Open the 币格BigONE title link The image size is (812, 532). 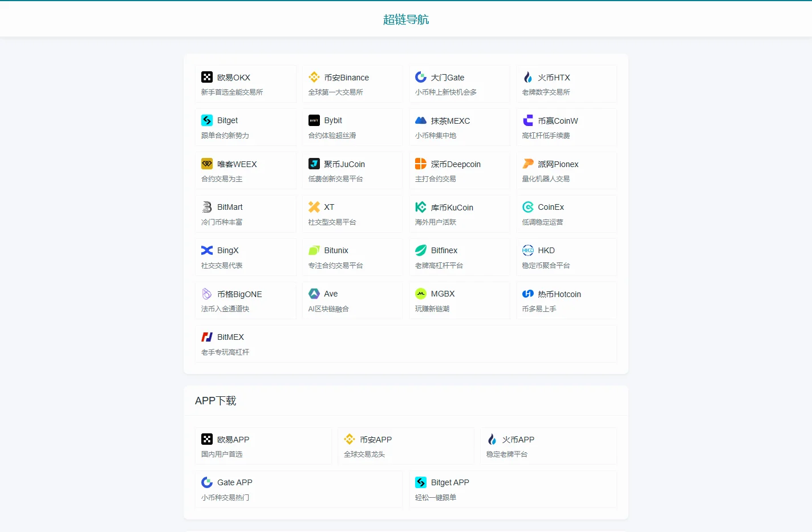239,294
